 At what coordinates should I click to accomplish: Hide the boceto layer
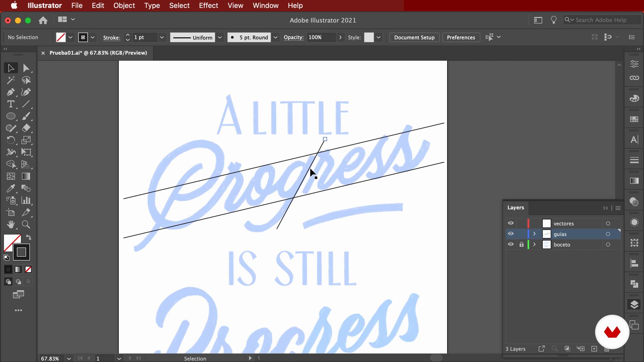[511, 244]
